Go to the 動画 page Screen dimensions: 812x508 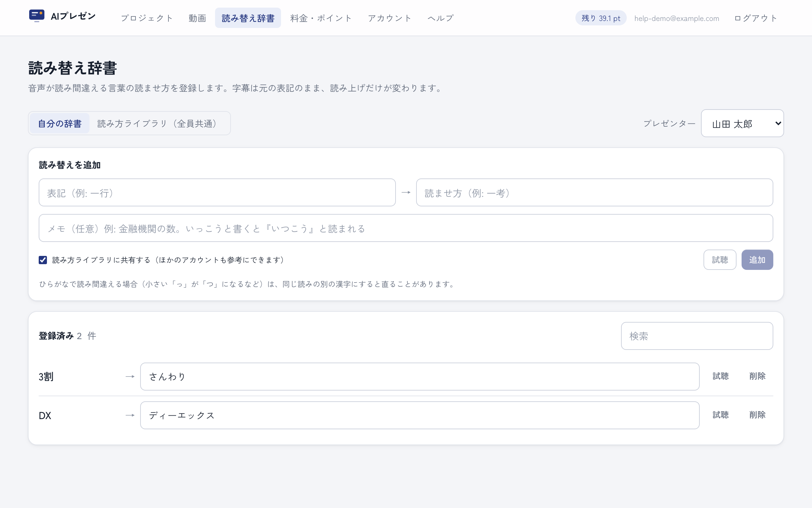tap(197, 18)
